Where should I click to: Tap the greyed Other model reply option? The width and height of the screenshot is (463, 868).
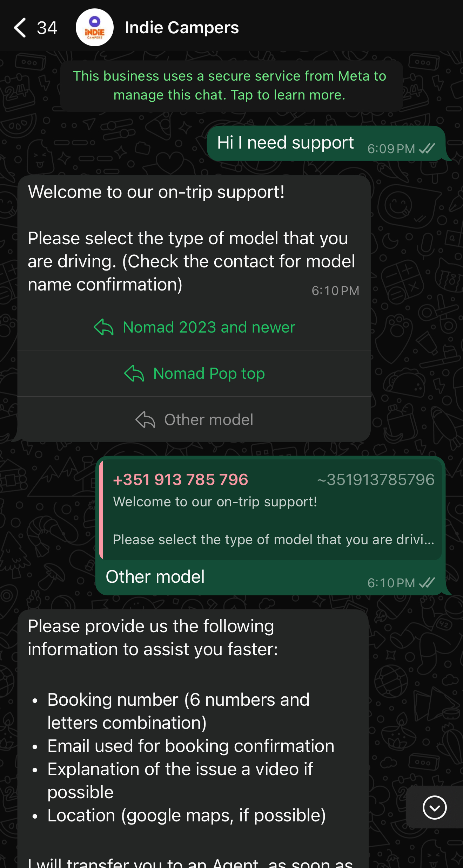click(x=194, y=419)
